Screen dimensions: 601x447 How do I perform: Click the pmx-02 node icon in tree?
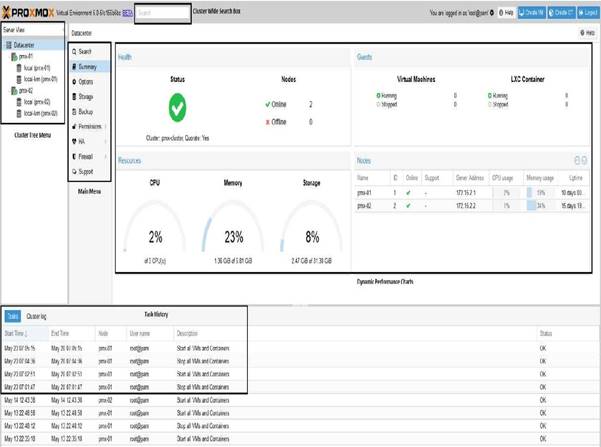[14, 91]
